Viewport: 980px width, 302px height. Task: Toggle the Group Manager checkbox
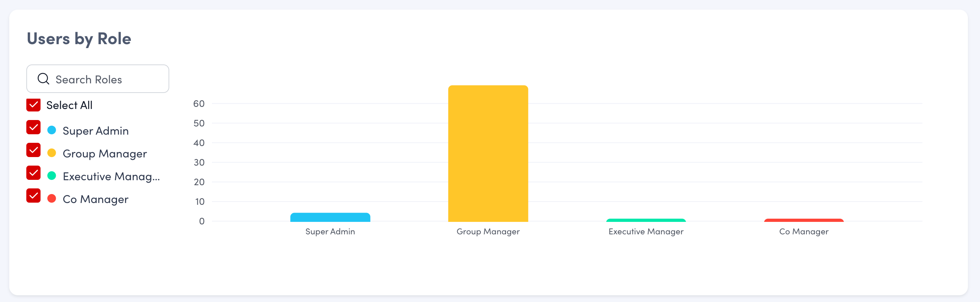(x=33, y=150)
